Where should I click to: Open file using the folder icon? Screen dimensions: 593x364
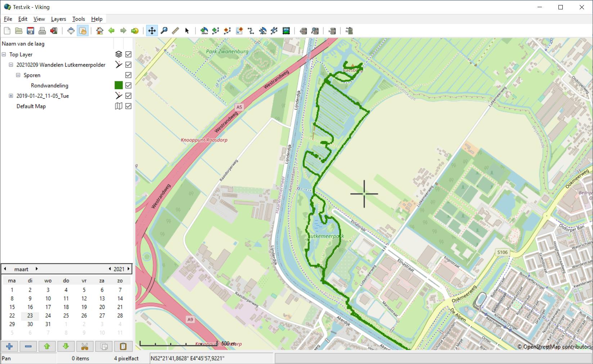tap(19, 31)
